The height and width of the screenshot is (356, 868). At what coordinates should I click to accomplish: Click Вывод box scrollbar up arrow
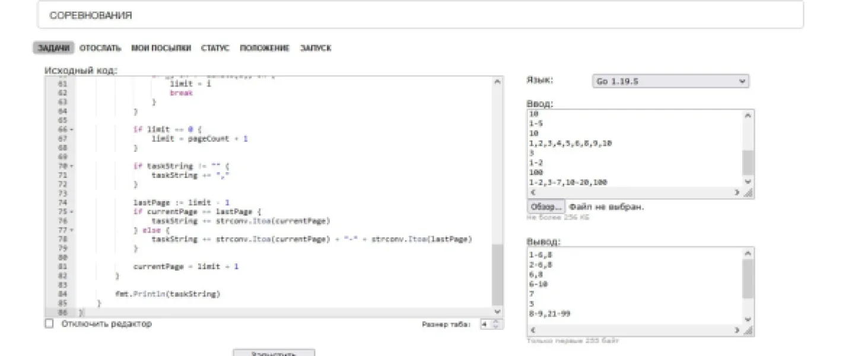748,253
